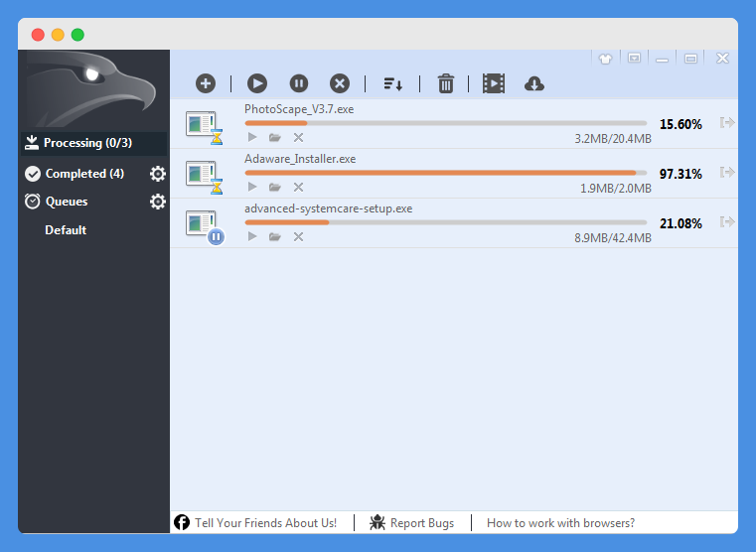The image size is (756, 552).
Task: Click the macOS red close button
Action: 38,35
